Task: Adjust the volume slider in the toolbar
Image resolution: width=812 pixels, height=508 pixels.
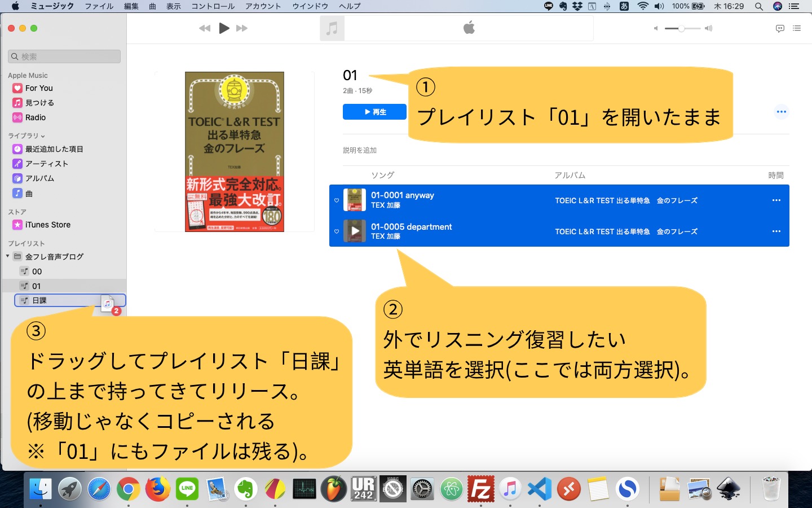Action: pyautogui.click(x=682, y=28)
